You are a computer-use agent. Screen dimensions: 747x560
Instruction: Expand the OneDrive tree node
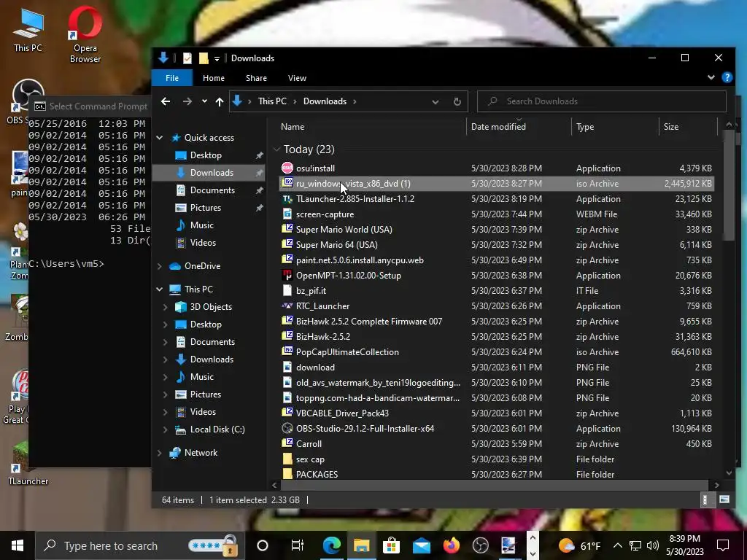click(x=160, y=266)
